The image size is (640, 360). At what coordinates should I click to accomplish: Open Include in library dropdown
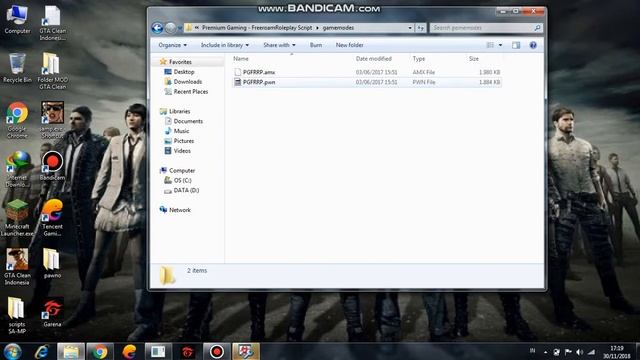(224, 45)
